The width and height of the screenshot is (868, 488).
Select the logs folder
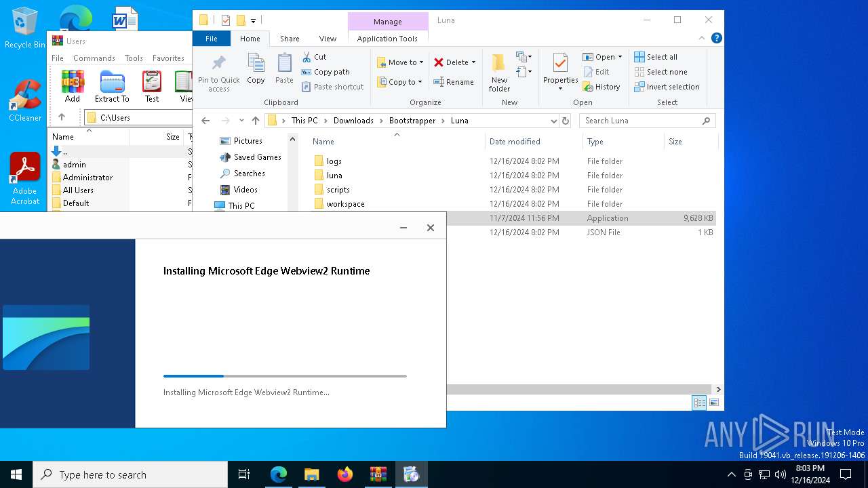tap(334, 161)
